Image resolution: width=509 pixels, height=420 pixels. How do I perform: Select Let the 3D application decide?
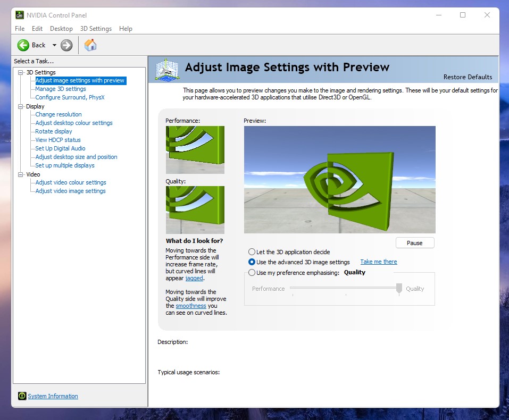click(x=252, y=252)
